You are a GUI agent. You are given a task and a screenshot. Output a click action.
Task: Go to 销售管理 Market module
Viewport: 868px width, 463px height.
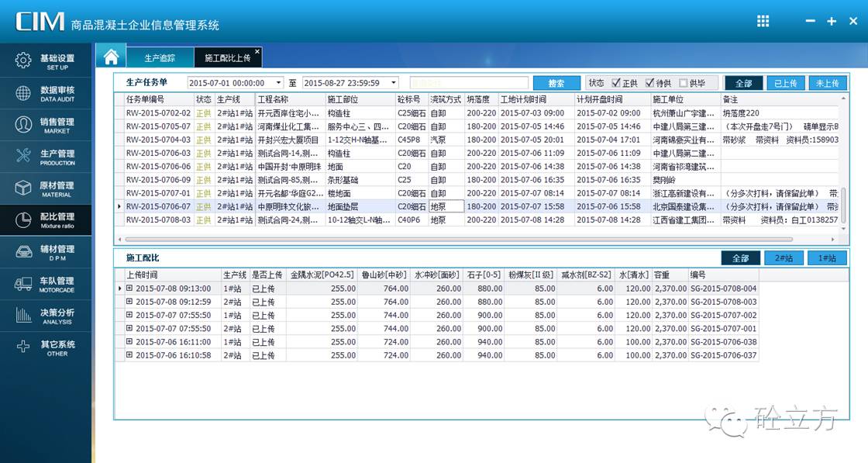[x=23, y=125]
